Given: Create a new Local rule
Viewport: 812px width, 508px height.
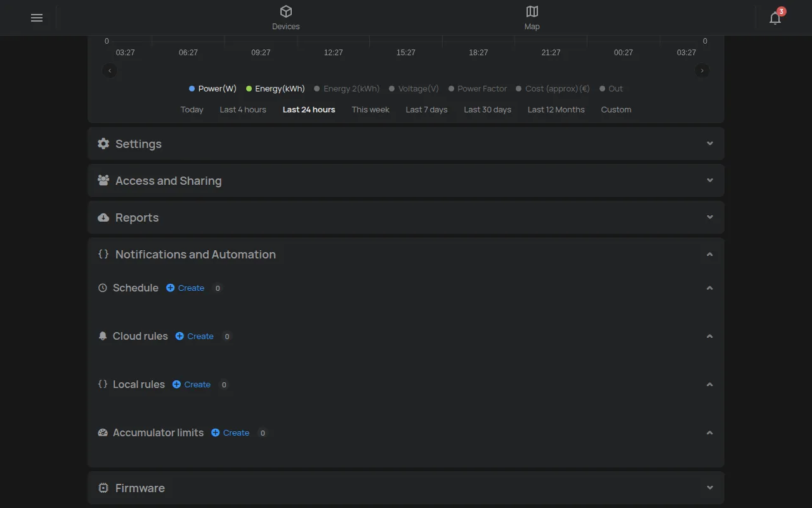Looking at the screenshot, I should 192,385.
